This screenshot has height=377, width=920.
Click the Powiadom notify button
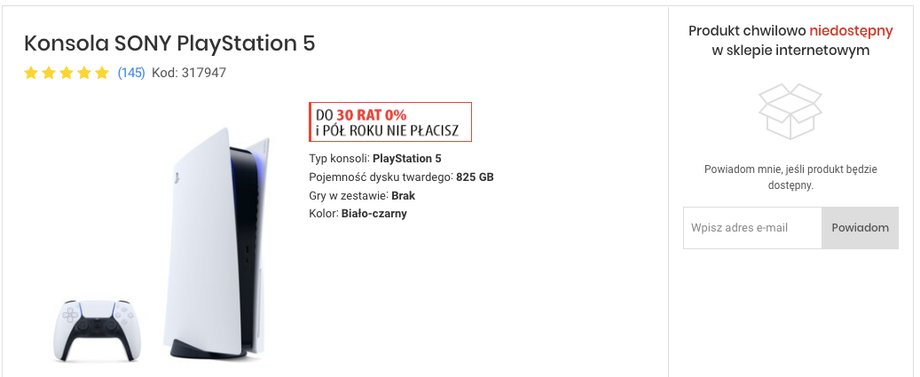860,227
